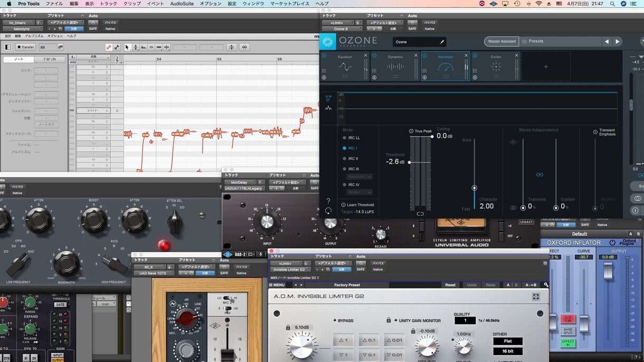The height and width of the screenshot is (362, 644).
Task: Click the Melodyne quantize time macro icon
Action: pyautogui.click(x=245, y=47)
